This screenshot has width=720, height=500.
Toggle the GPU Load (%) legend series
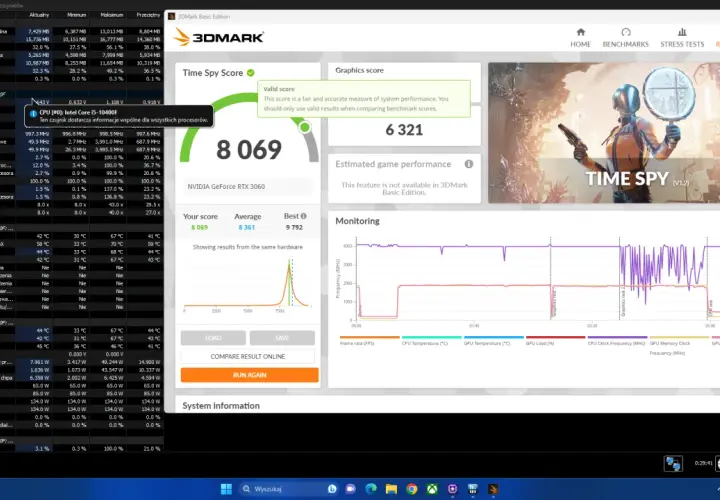(556, 340)
